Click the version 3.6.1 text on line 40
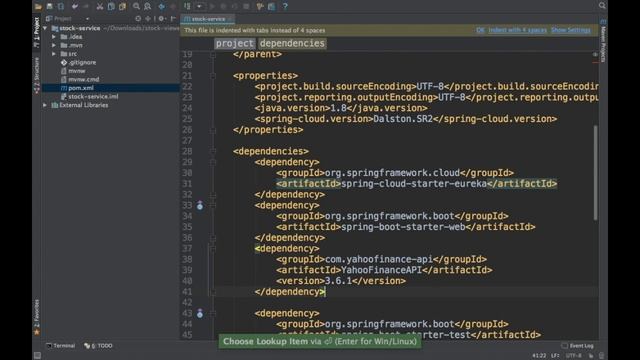This screenshot has width=640, height=360. click(x=338, y=281)
